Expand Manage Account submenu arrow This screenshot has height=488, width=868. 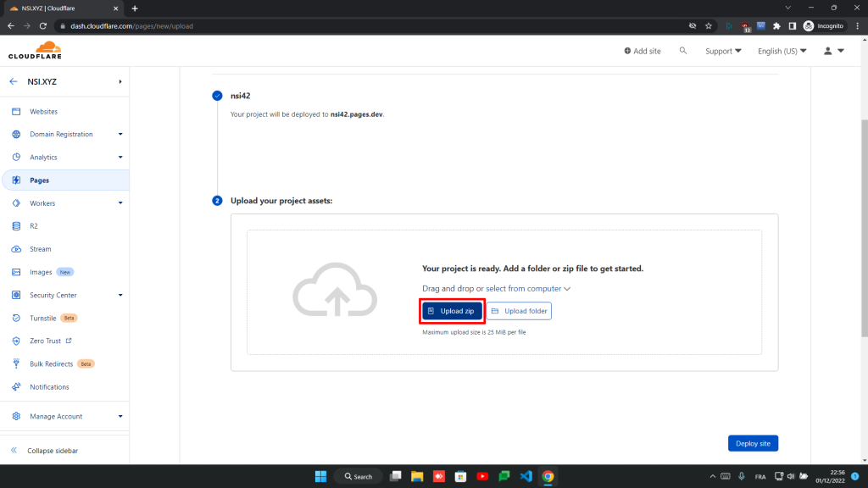120,416
